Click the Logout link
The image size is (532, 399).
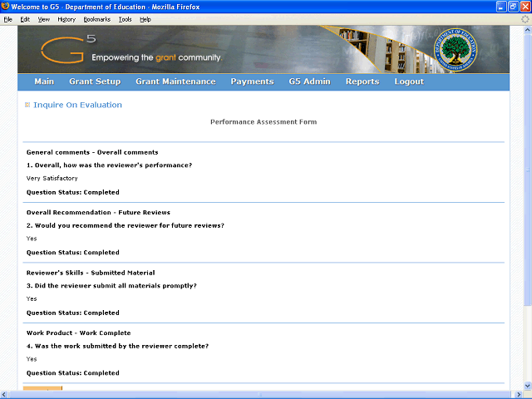[409, 81]
